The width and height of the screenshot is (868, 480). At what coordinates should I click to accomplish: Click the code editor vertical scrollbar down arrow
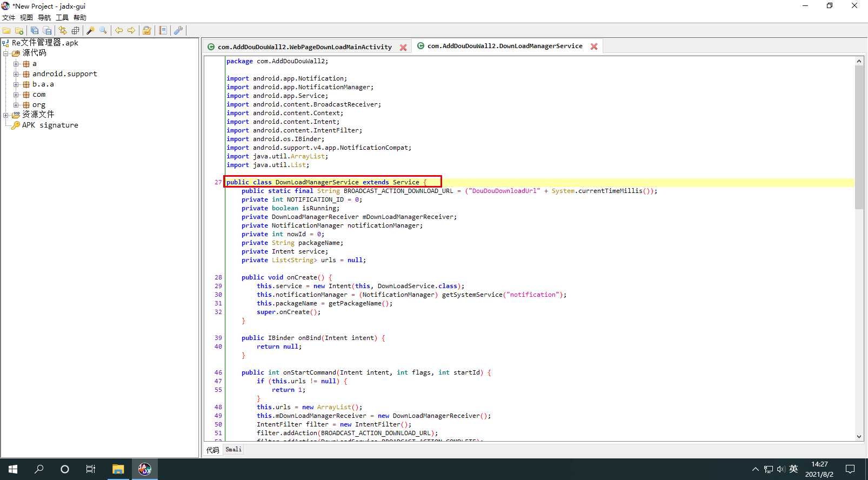859,437
